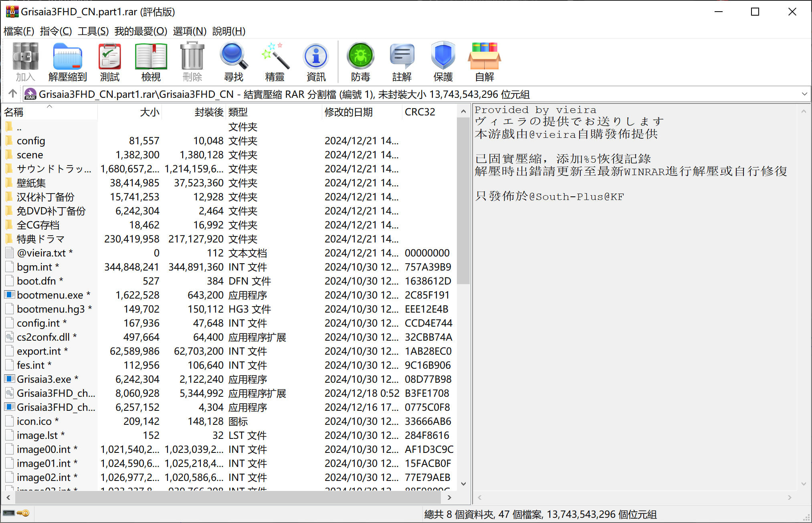Select the scene folder

30,155
